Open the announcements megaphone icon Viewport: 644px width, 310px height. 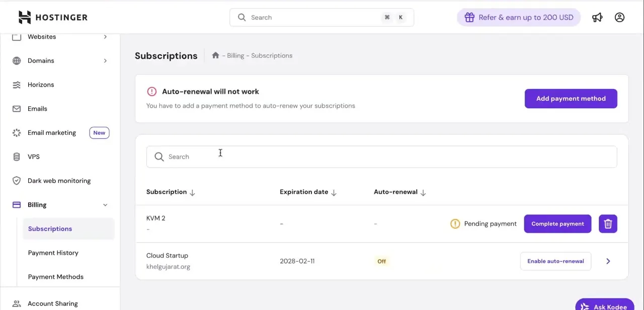pyautogui.click(x=597, y=18)
